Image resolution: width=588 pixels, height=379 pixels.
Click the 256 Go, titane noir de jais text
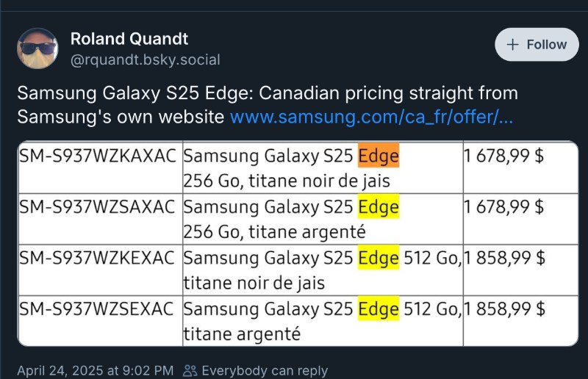287,181
